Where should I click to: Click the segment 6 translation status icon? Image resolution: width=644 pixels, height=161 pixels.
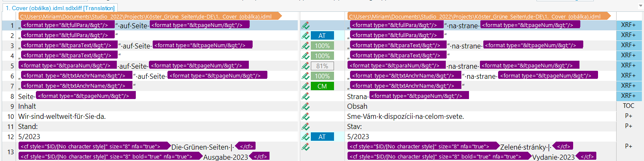point(305,76)
